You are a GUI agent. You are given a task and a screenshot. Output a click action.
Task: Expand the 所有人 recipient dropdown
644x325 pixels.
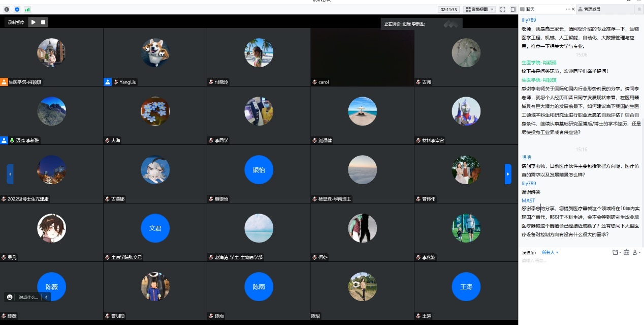click(550, 252)
